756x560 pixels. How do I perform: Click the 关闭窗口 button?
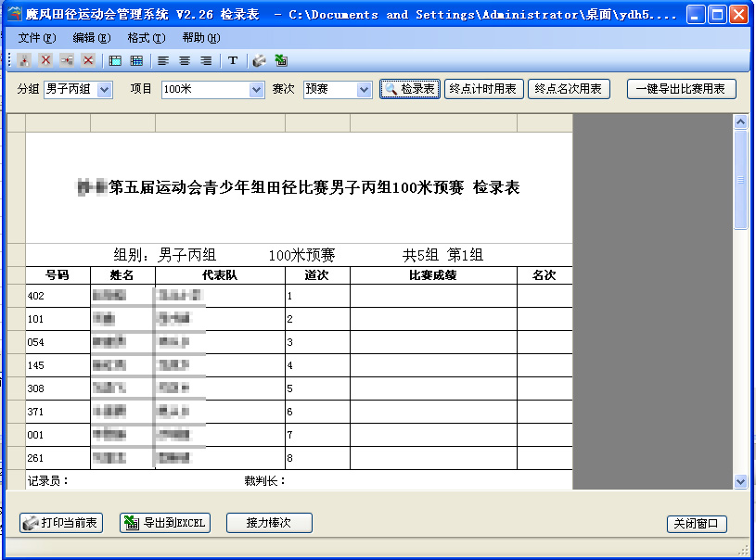[697, 524]
